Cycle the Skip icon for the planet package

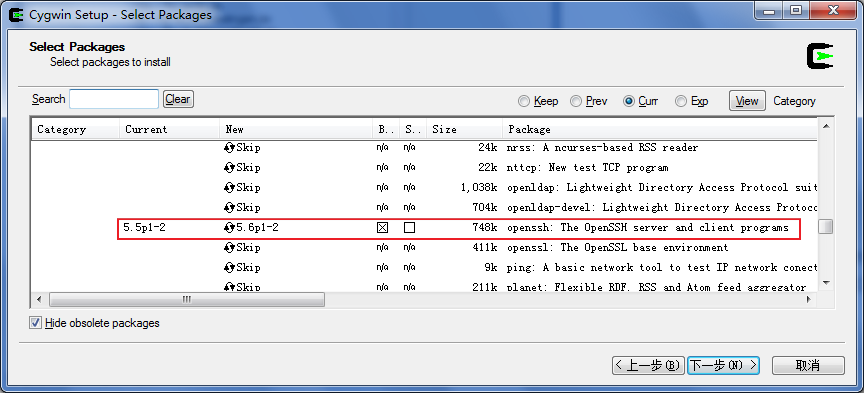pos(230,287)
